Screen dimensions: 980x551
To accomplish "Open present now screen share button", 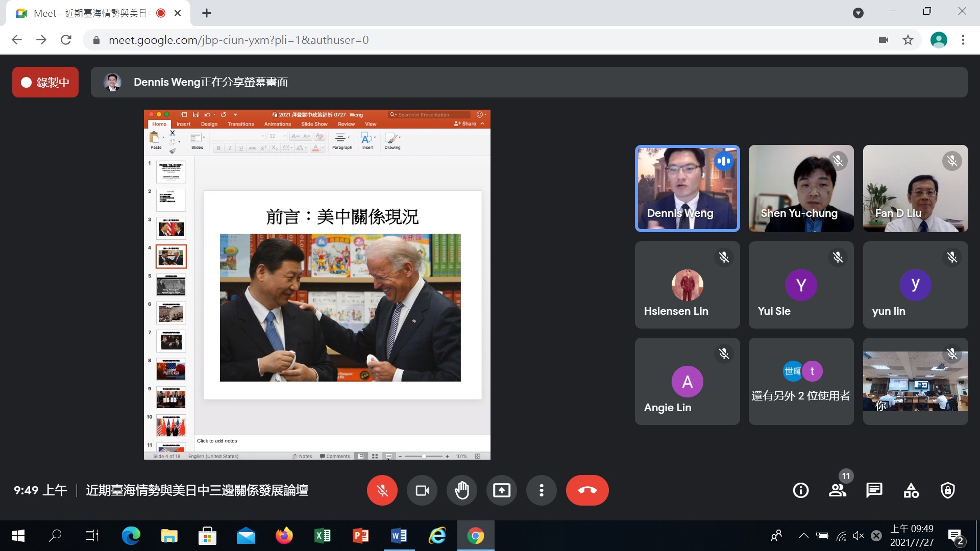I will pyautogui.click(x=501, y=490).
